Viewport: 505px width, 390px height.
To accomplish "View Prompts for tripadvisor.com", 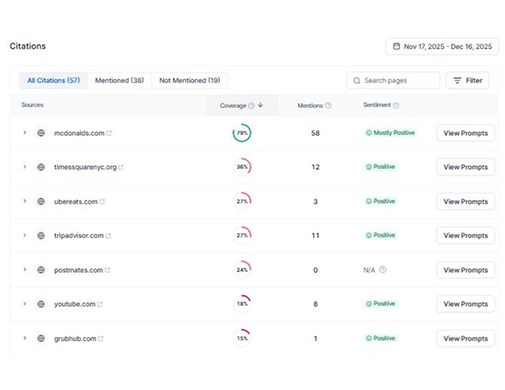I will [x=465, y=235].
